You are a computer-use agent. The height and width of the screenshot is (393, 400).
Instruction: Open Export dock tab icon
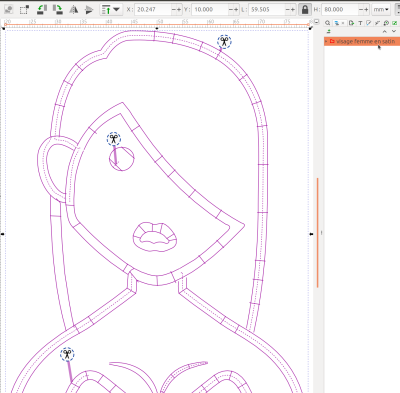(x=351, y=23)
